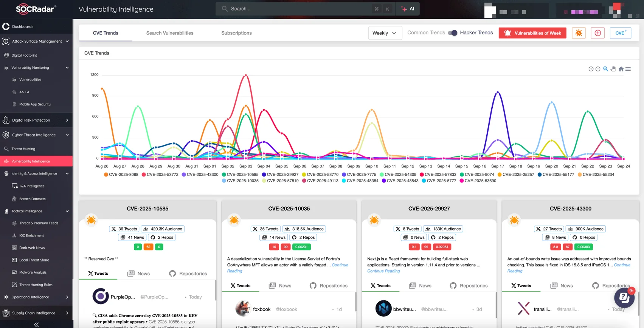The width and height of the screenshot is (644, 328).
Task: Click Vulnerabilities of Week button
Action: [x=532, y=33]
